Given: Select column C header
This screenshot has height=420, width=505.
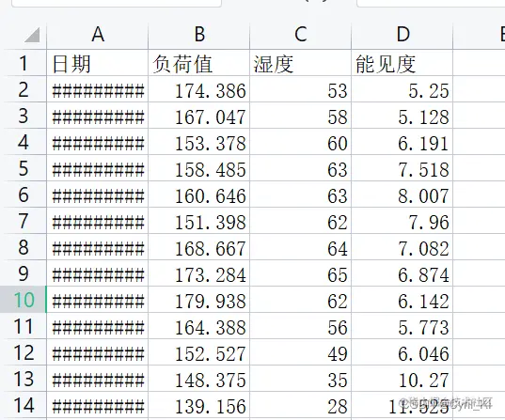Looking at the screenshot, I should 300,35.
